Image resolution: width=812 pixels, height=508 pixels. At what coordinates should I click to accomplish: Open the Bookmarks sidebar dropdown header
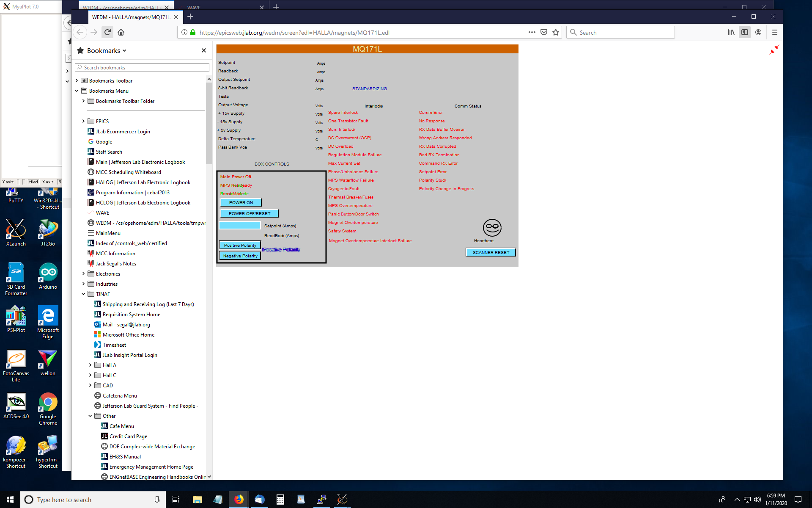tap(107, 50)
